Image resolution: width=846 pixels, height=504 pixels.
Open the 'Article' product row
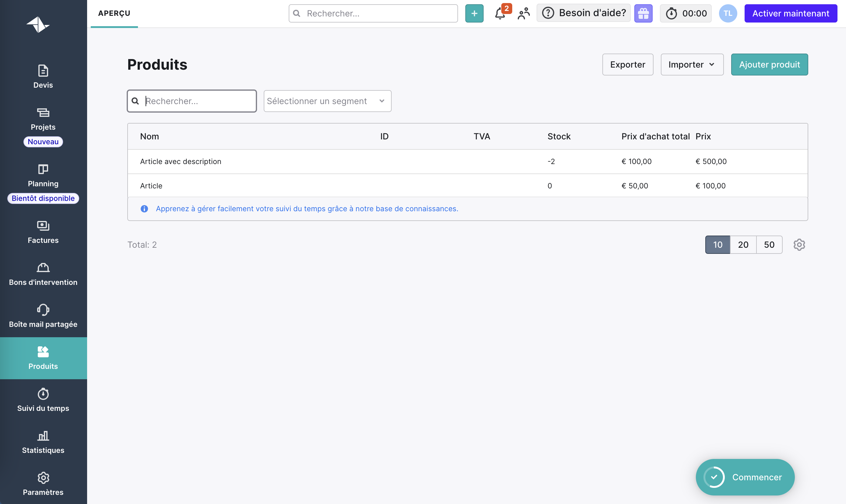click(467, 186)
